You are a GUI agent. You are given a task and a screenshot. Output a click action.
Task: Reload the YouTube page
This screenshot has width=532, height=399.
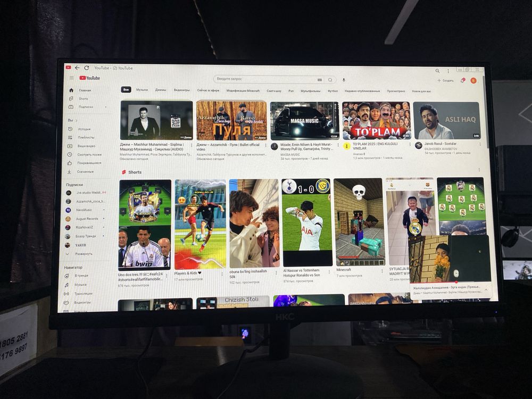[87, 68]
